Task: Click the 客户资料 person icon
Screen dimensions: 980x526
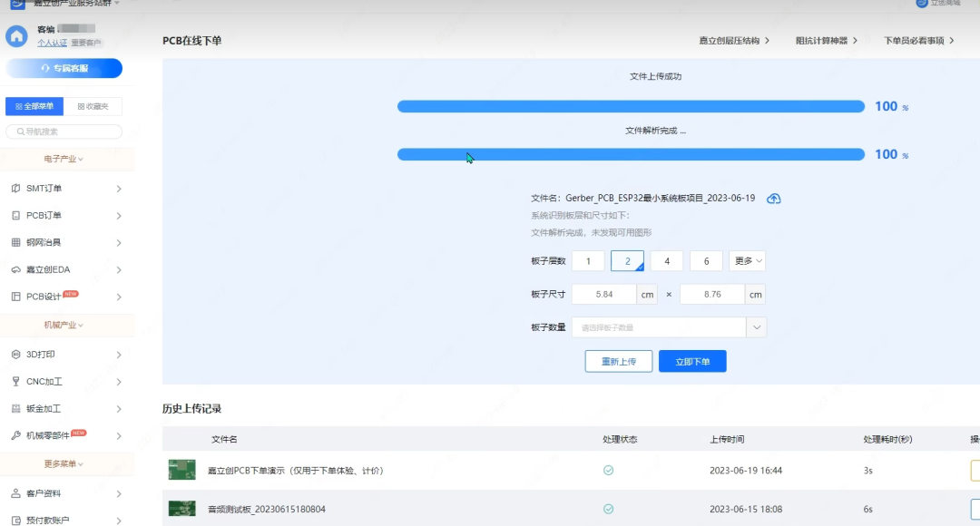Action: point(15,494)
